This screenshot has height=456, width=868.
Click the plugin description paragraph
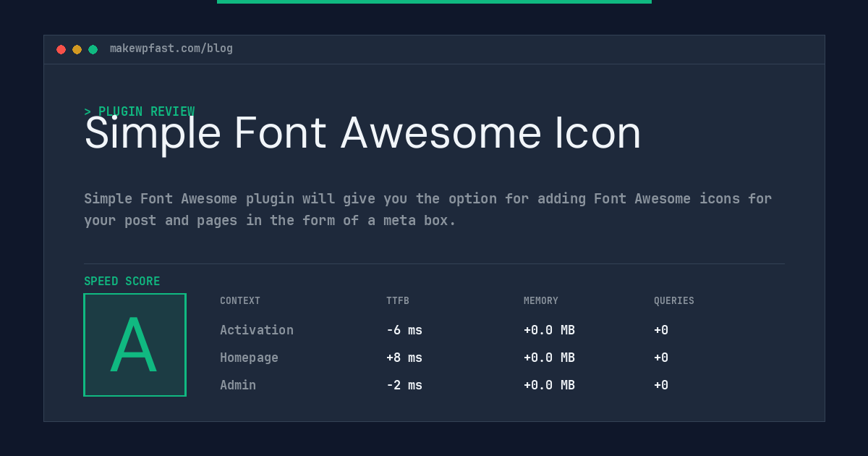pyautogui.click(x=428, y=209)
